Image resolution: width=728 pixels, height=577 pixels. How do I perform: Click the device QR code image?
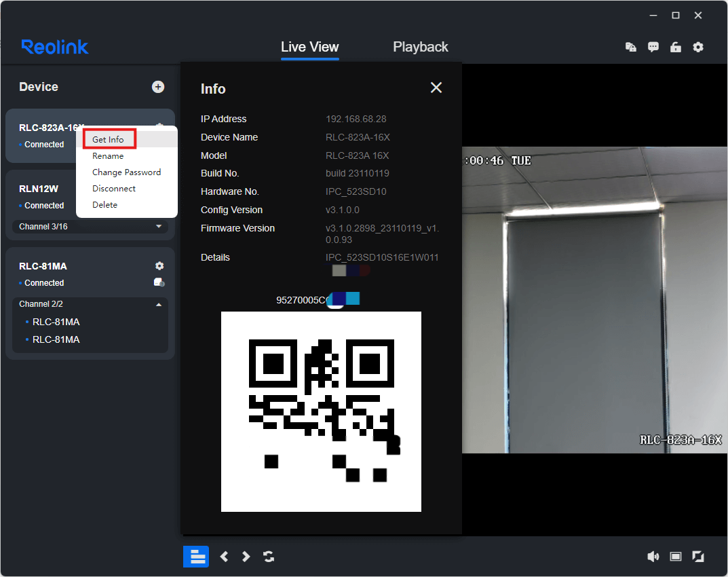(x=322, y=411)
